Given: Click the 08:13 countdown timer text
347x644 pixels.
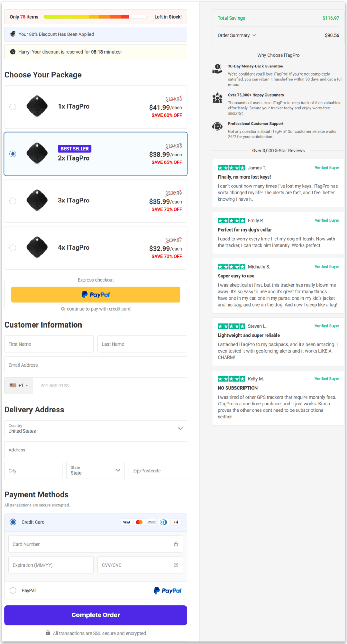Looking at the screenshot, I should tap(97, 52).
